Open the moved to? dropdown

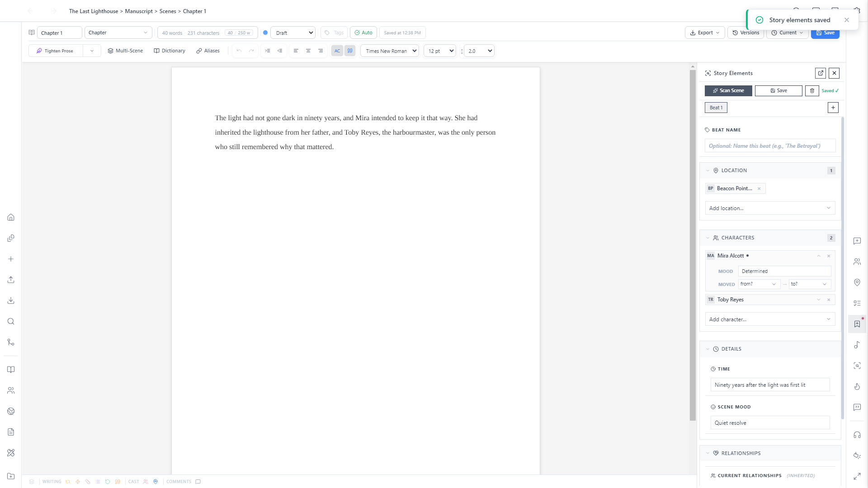[810, 284]
